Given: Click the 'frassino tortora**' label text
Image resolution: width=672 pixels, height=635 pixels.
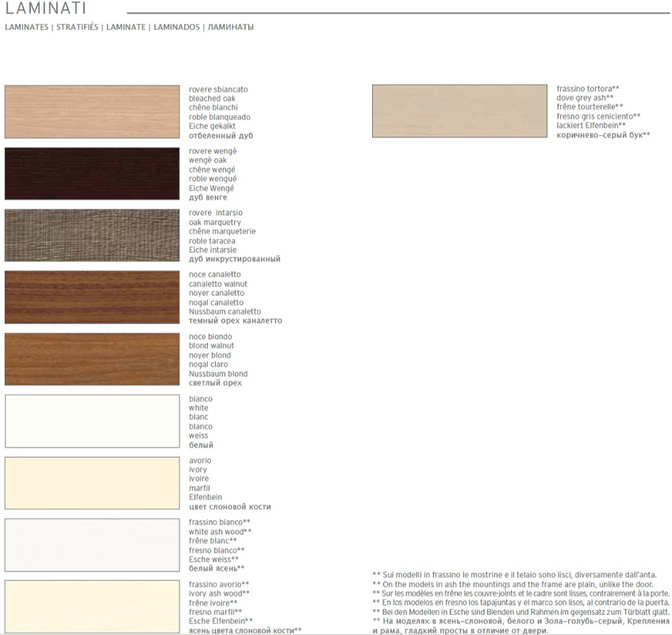Looking at the screenshot, I should [x=588, y=89].
